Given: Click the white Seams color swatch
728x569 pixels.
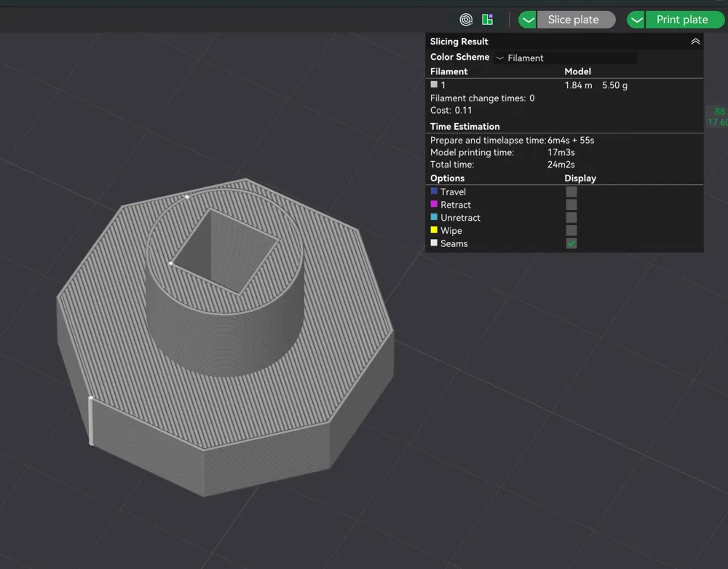Looking at the screenshot, I should tap(434, 243).
